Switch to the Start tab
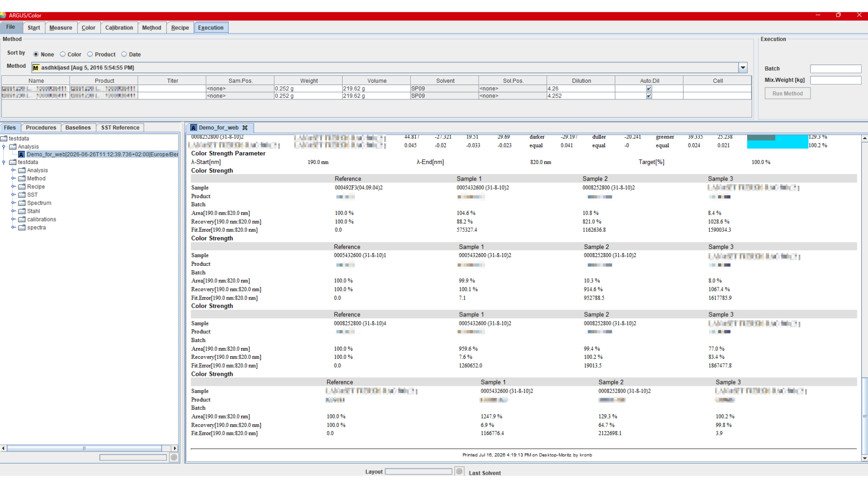This screenshot has width=868, height=488. tap(34, 28)
